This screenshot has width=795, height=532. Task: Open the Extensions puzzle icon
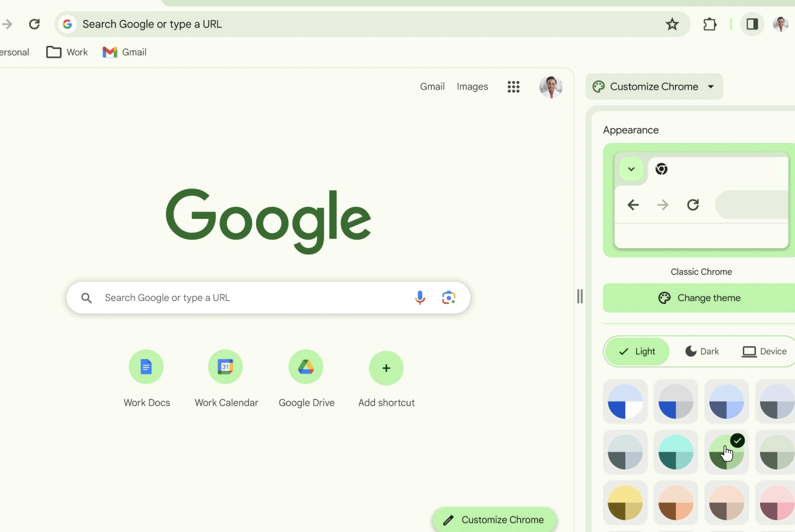point(709,24)
